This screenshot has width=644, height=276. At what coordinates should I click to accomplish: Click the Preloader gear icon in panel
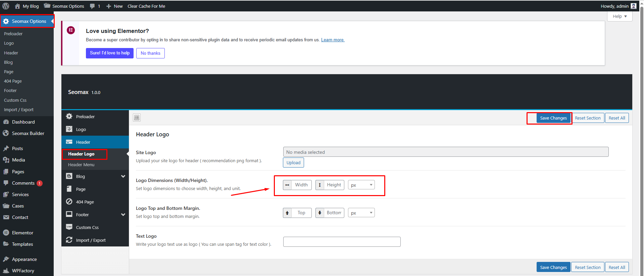pyautogui.click(x=69, y=116)
